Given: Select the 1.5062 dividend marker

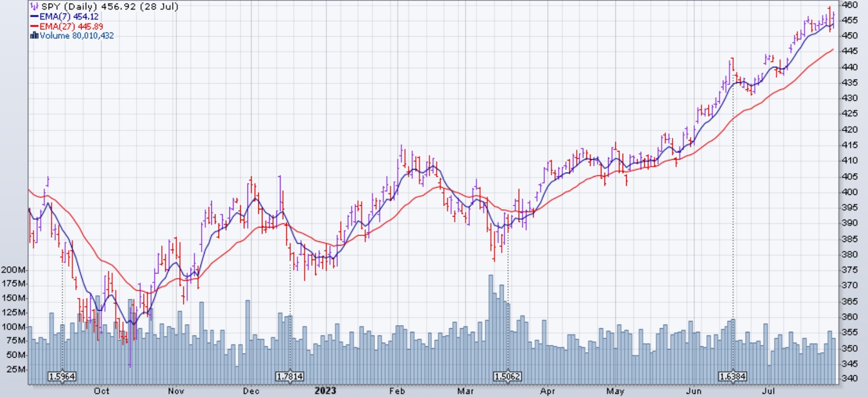Looking at the screenshot, I should (507, 376).
